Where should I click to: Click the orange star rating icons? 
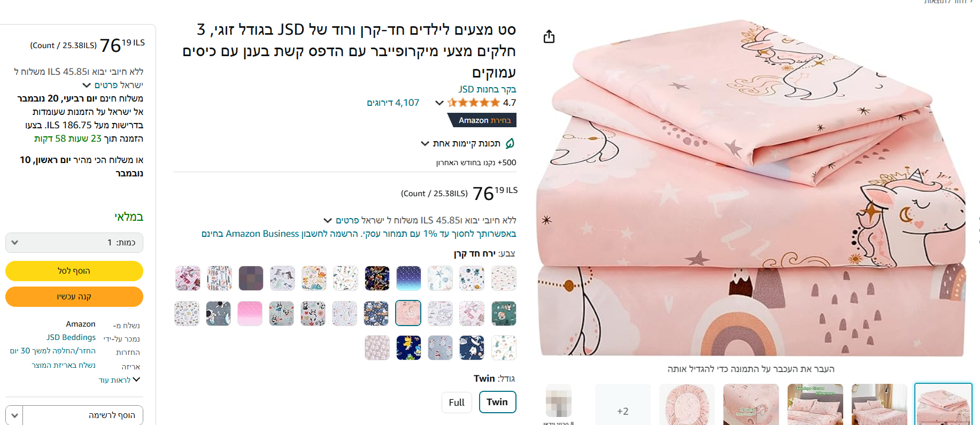point(474,103)
